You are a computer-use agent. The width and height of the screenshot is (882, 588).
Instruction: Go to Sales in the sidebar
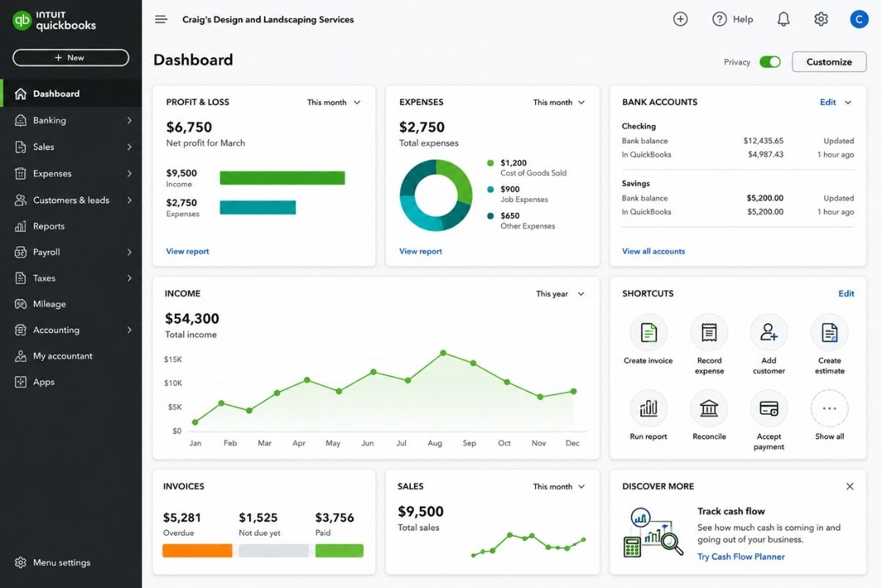(71, 147)
